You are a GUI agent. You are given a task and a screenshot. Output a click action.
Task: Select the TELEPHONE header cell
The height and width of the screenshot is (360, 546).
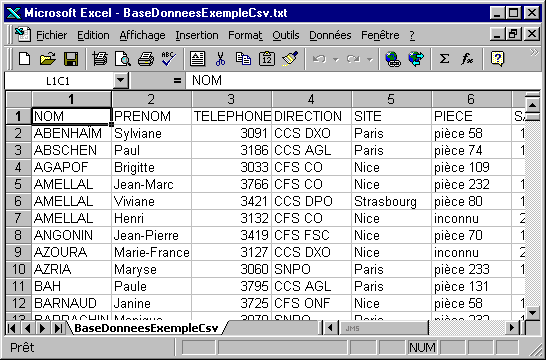pyautogui.click(x=231, y=116)
